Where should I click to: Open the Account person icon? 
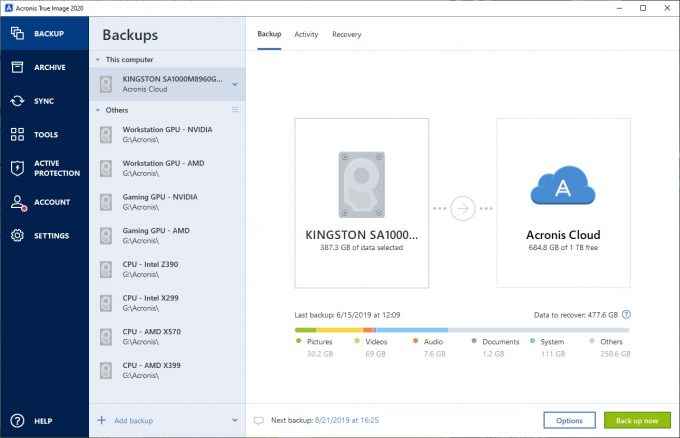pos(18,203)
